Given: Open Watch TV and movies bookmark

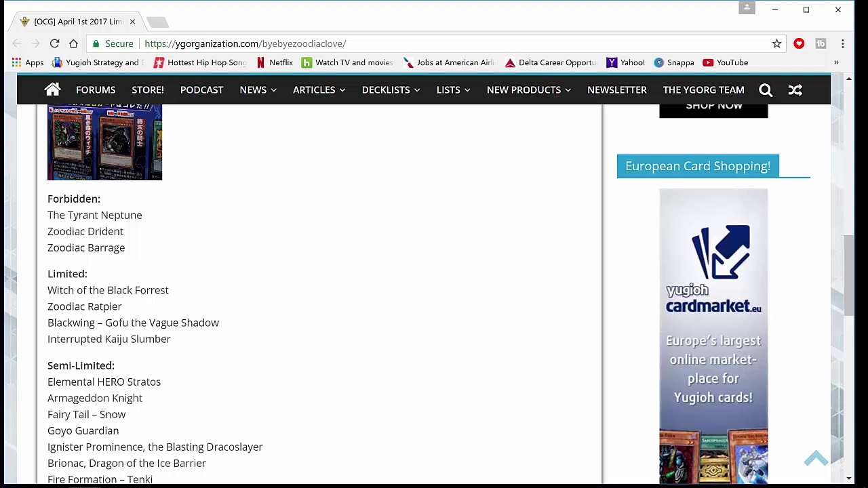Looking at the screenshot, I should click(347, 62).
